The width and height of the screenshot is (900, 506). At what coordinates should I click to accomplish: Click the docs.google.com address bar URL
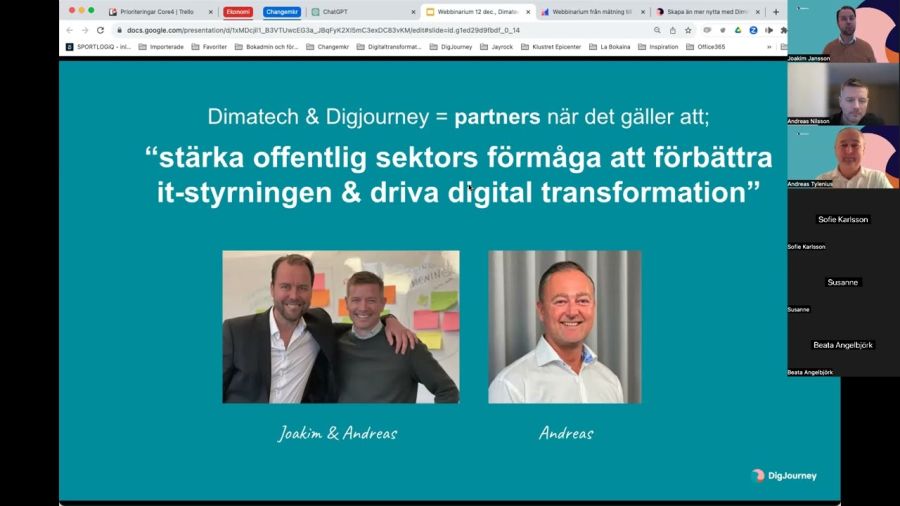tap(323, 30)
